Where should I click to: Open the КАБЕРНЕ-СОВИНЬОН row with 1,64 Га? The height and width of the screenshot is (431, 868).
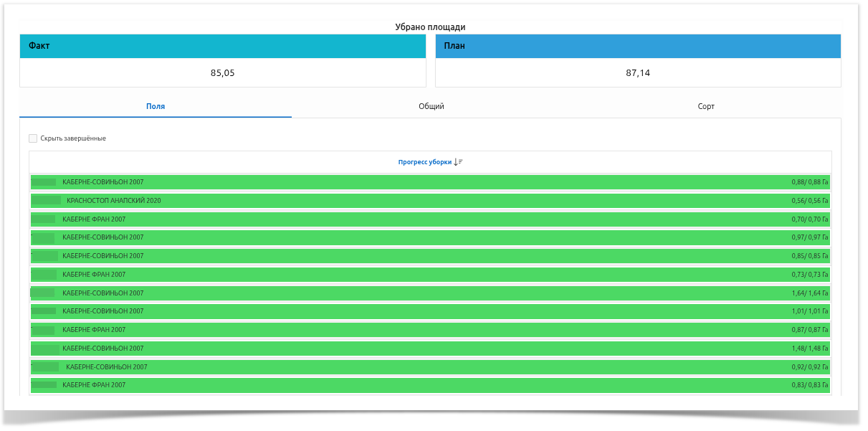pos(430,293)
